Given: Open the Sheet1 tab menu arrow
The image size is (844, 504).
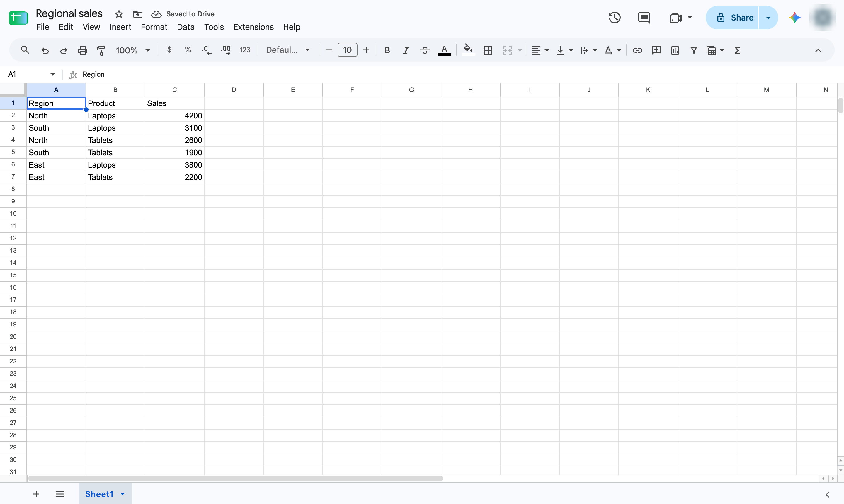Looking at the screenshot, I should click(122, 494).
